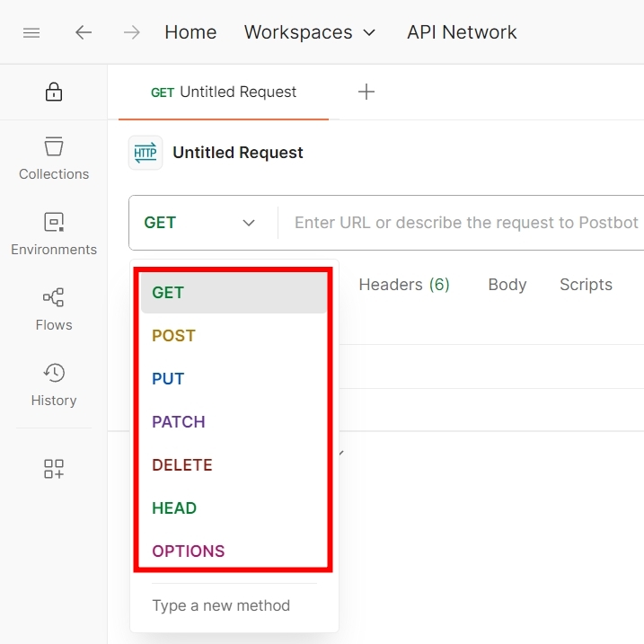Open the Body tab
The width and height of the screenshot is (644, 644).
pos(507,285)
